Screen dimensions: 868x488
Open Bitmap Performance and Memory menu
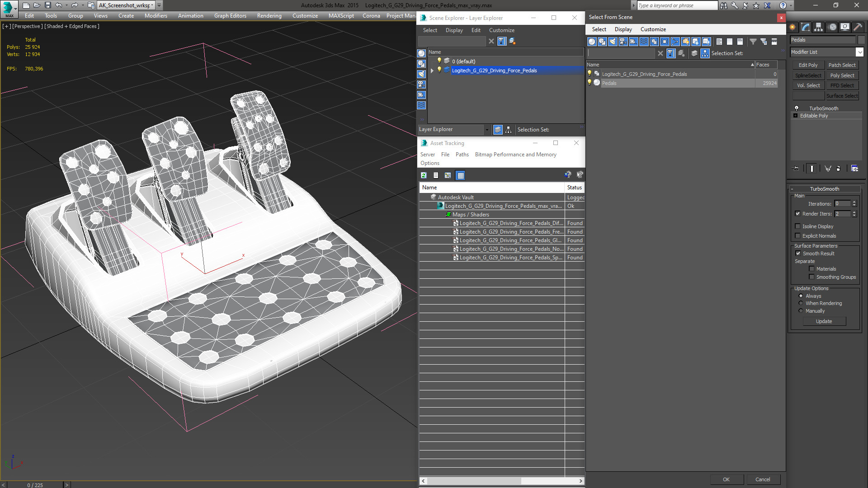(x=516, y=155)
